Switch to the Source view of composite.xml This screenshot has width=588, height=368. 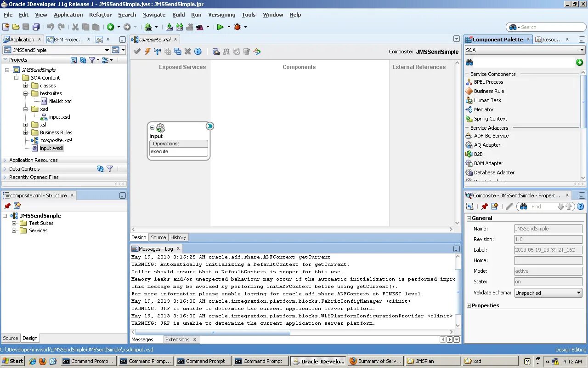(x=158, y=237)
